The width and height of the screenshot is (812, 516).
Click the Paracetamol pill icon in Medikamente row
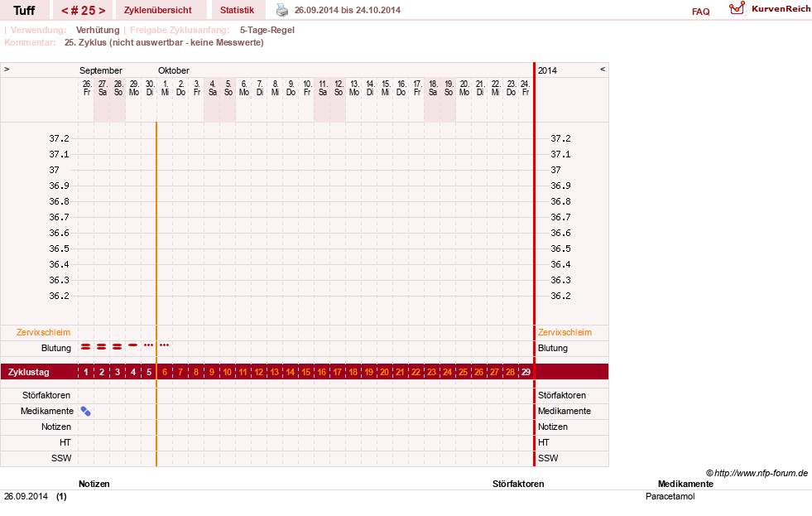click(x=86, y=412)
